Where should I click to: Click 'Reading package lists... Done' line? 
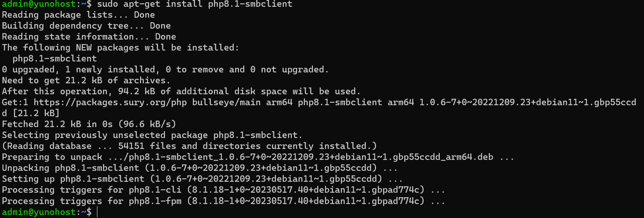[79, 15]
